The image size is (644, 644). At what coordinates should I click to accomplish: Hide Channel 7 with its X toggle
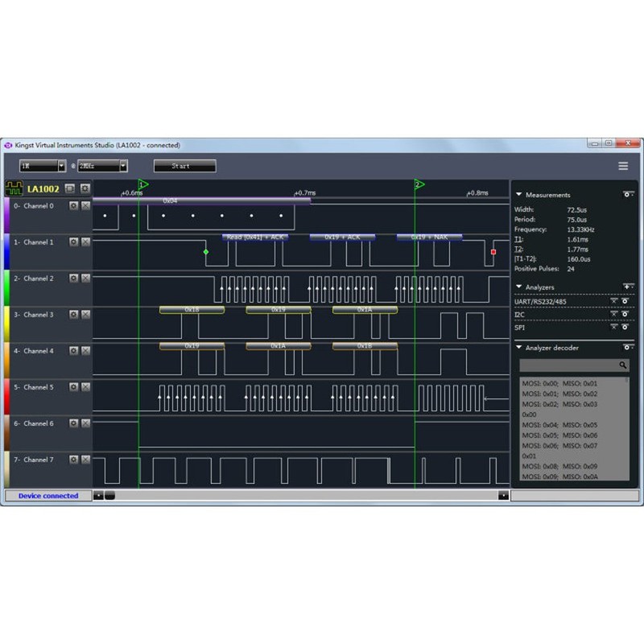coord(86,459)
